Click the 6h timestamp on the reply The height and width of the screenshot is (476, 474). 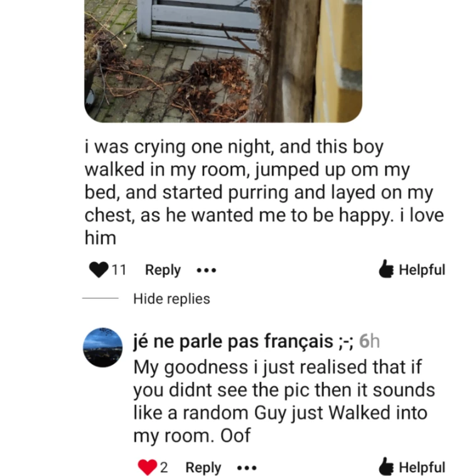pos(369,342)
